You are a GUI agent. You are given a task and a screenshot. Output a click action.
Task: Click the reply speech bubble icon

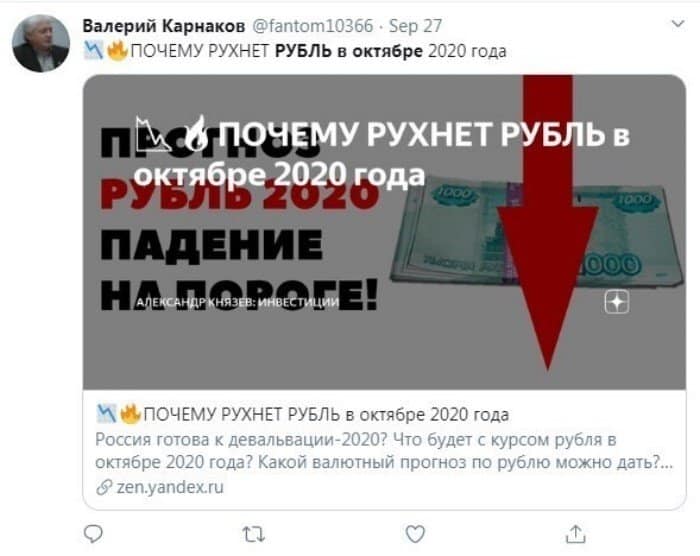pyautogui.click(x=93, y=534)
